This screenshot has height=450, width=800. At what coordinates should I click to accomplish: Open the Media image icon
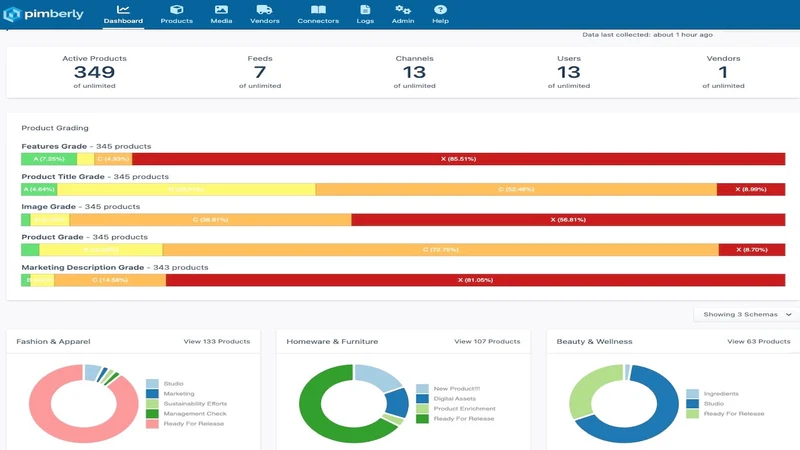point(221,10)
